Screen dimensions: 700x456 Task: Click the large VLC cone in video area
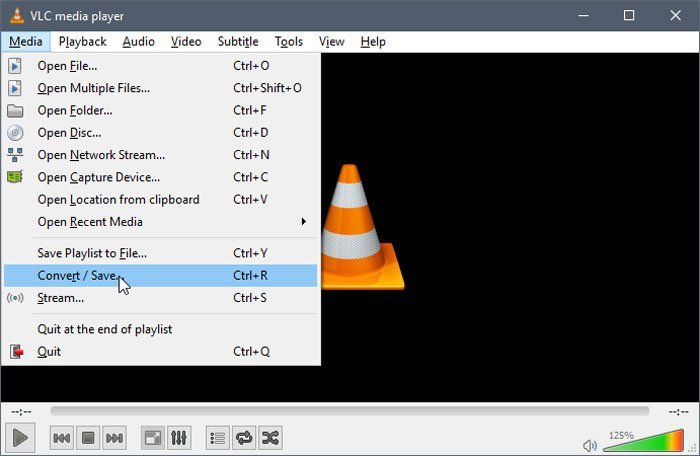362,227
